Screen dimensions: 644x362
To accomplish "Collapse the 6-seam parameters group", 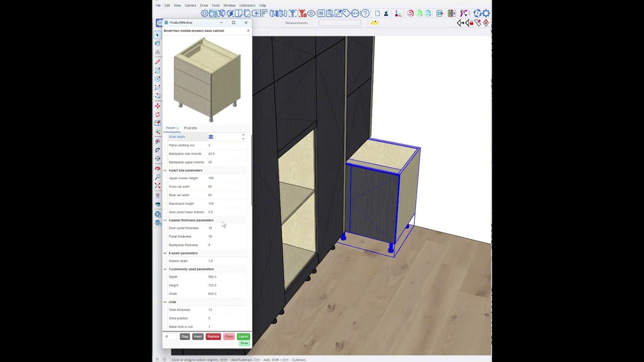I will (x=165, y=253).
